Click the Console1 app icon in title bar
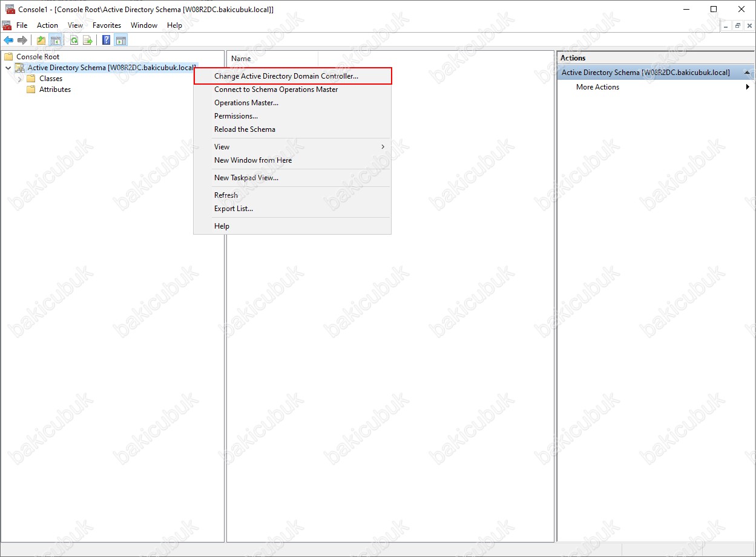 point(10,9)
